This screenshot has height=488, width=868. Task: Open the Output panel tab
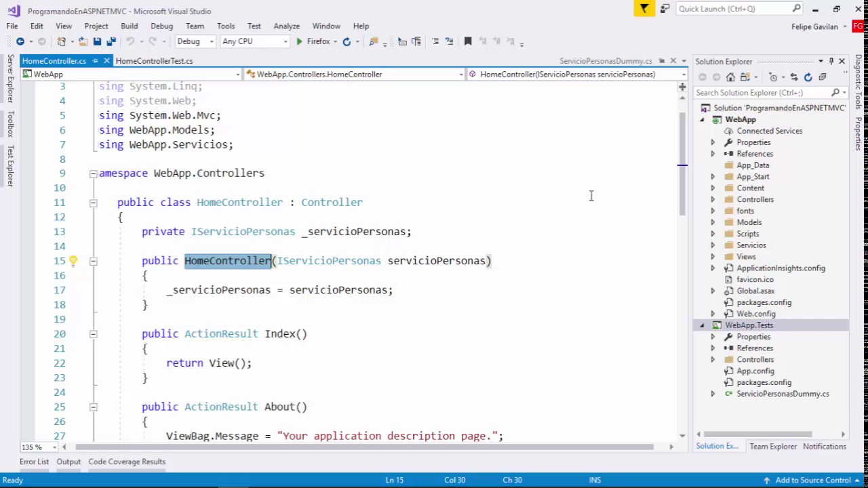(68, 462)
